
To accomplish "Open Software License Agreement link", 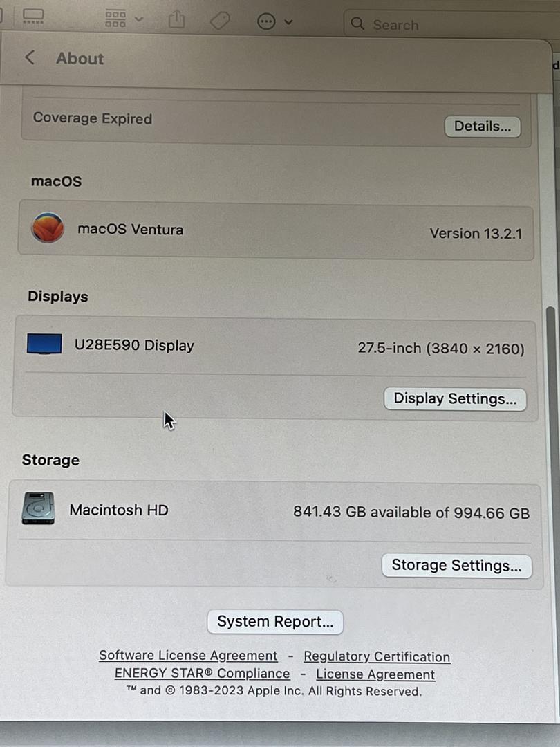I will [x=188, y=656].
